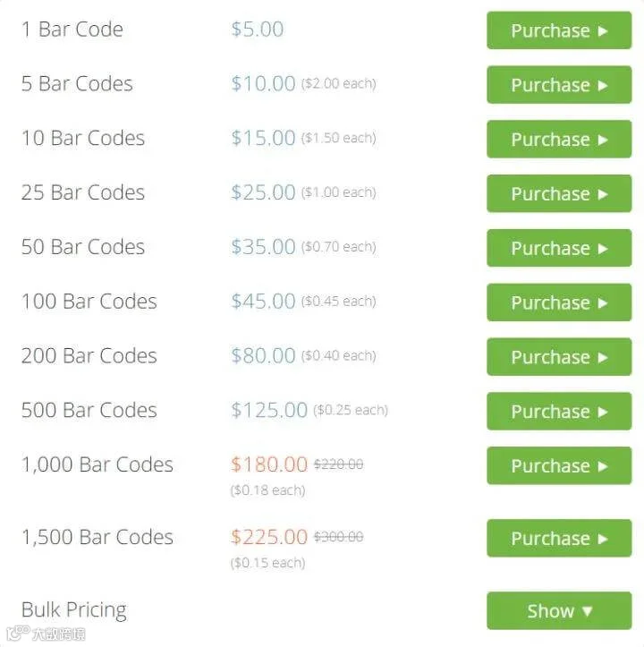Click the down arrow on Show button
Viewport: 644px width, 647px height.
click(587, 611)
